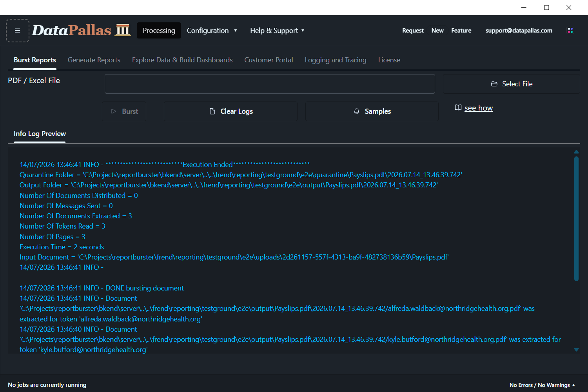This screenshot has width=588, height=392.
Task: Click the support@datapallas.com email link
Action: 519,31
